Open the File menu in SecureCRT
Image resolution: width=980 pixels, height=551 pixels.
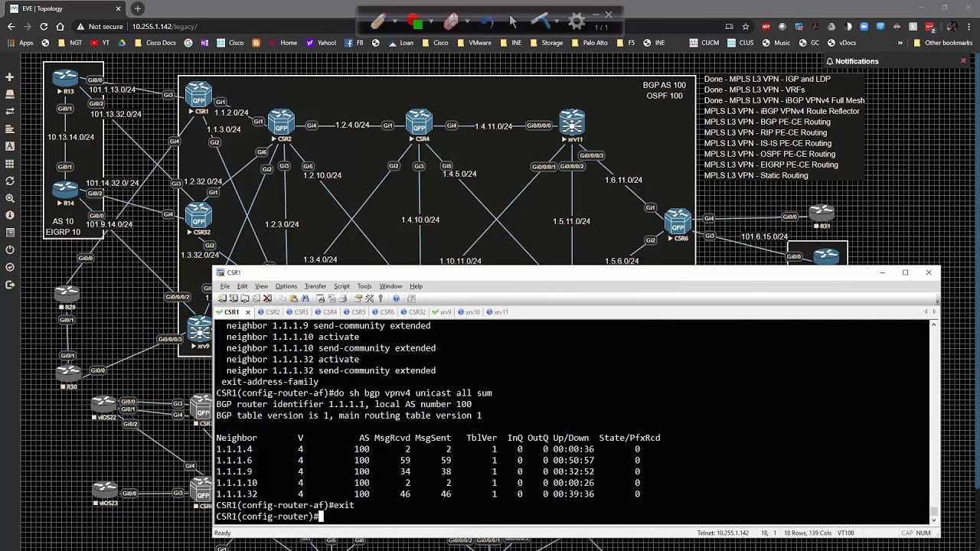point(225,286)
